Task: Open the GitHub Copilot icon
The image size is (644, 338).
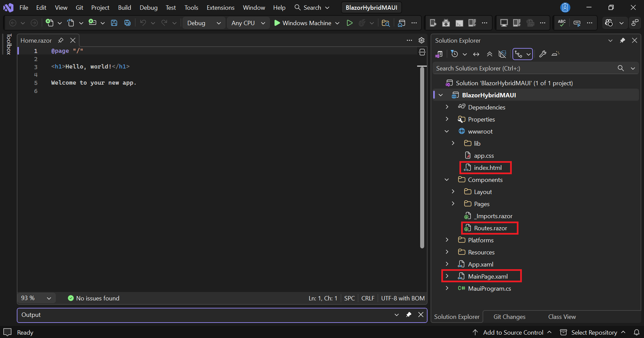Action: [609, 23]
